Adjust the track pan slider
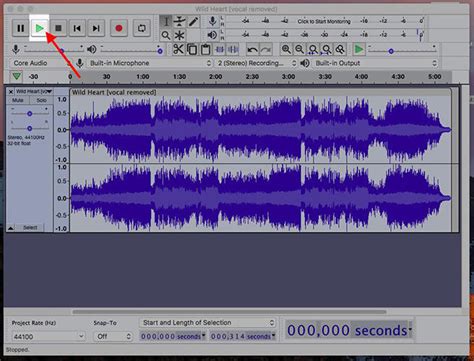Viewport: 474px width, 361px height. (x=29, y=128)
